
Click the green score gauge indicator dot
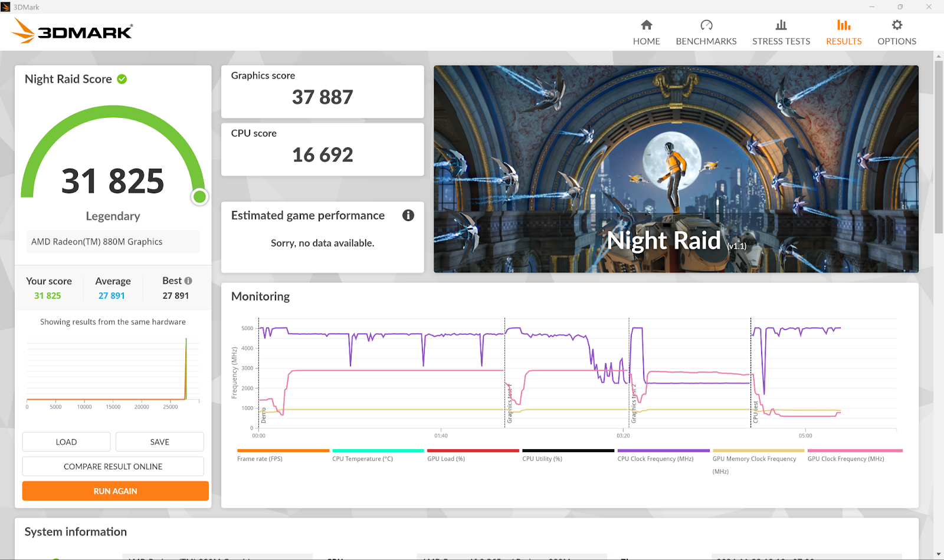click(x=200, y=197)
